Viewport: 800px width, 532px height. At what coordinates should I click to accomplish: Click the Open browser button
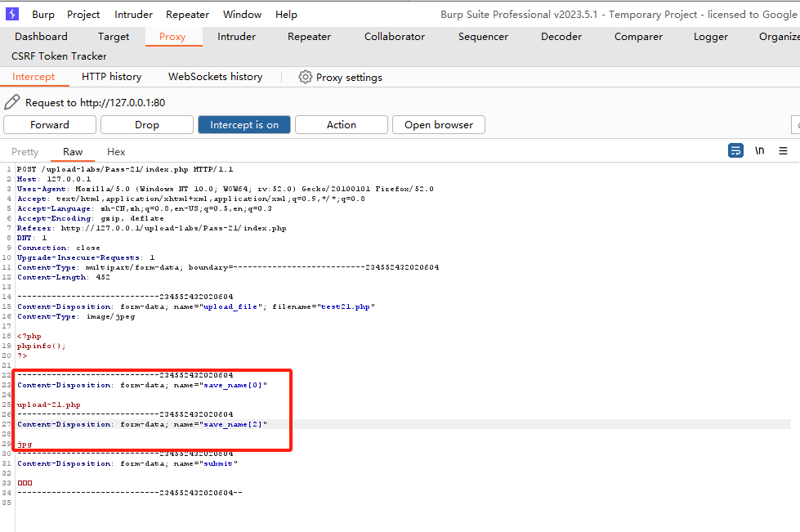pos(439,124)
